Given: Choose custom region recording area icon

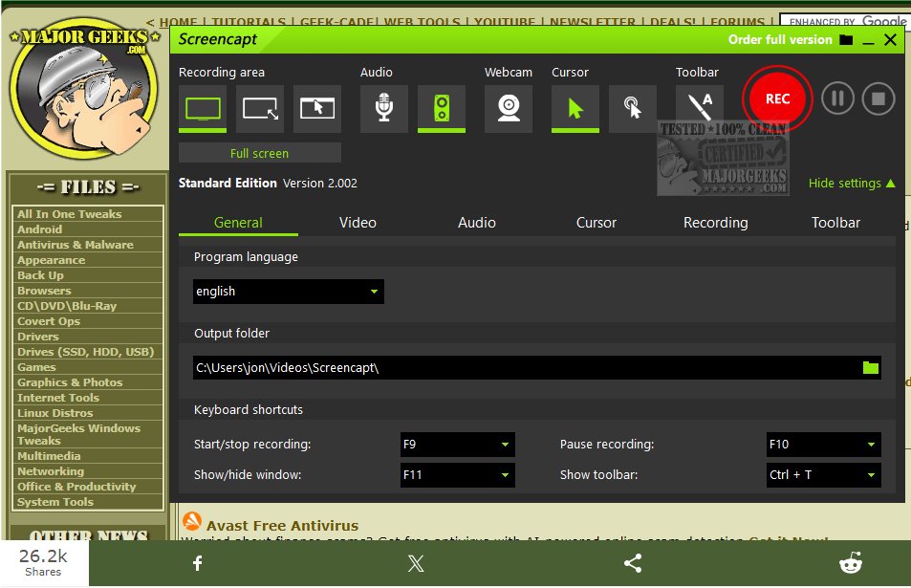Looking at the screenshot, I should (260, 108).
